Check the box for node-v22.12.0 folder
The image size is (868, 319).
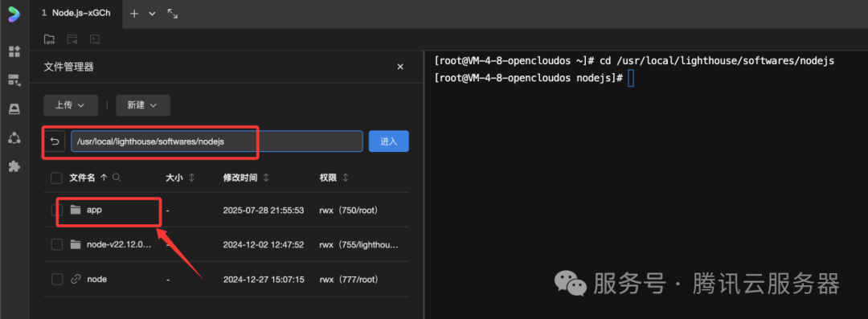click(x=56, y=244)
